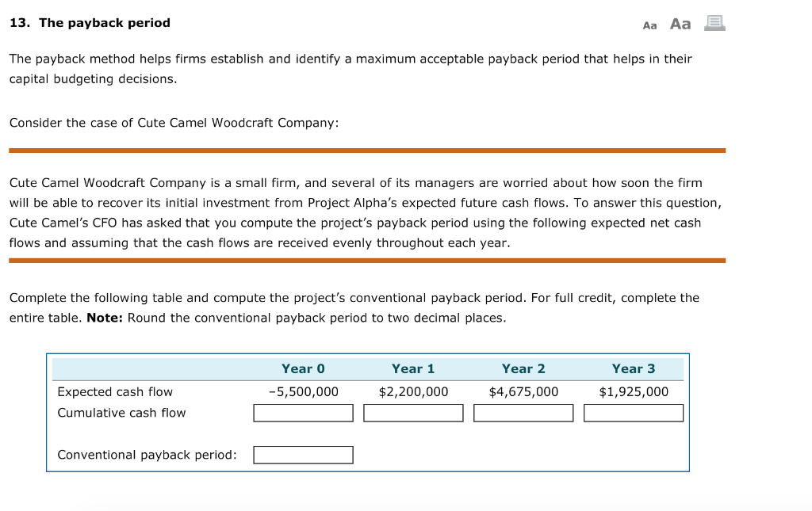Open the print view with printer icon
This screenshot has height=511, width=812.
pos(712,23)
